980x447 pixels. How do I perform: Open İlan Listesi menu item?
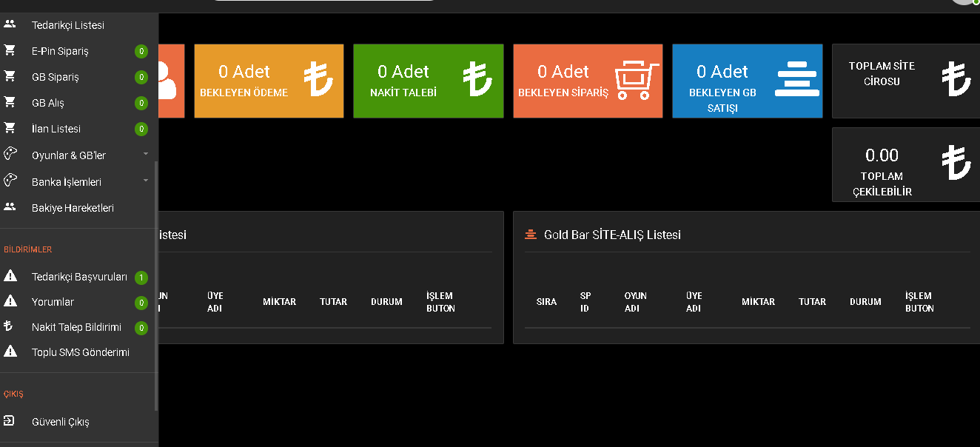56,129
